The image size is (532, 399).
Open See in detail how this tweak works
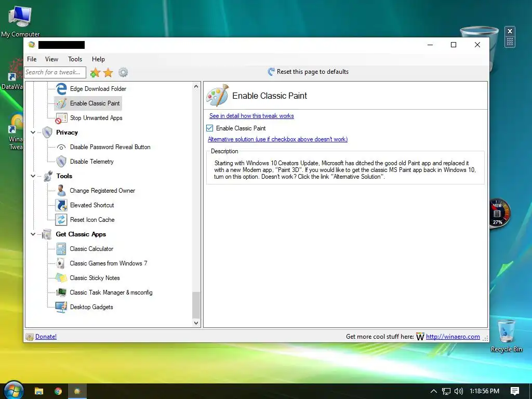(251, 116)
